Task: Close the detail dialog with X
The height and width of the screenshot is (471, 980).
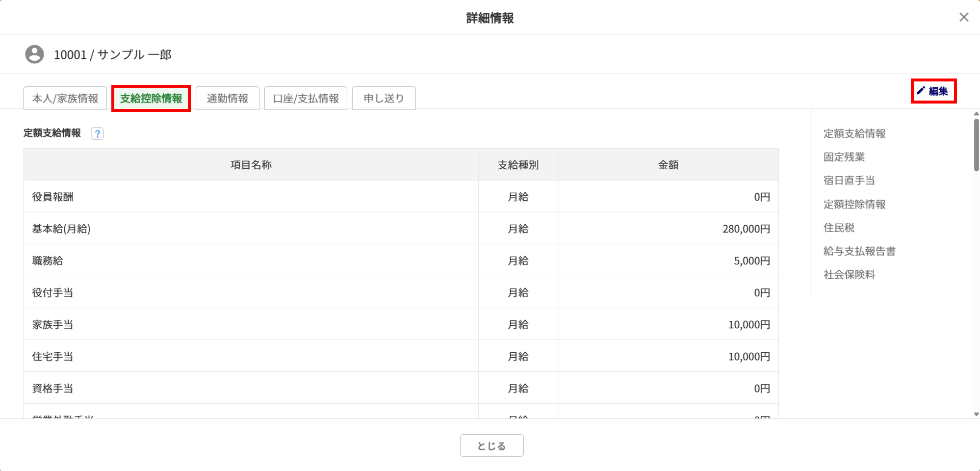Action: 963,17
